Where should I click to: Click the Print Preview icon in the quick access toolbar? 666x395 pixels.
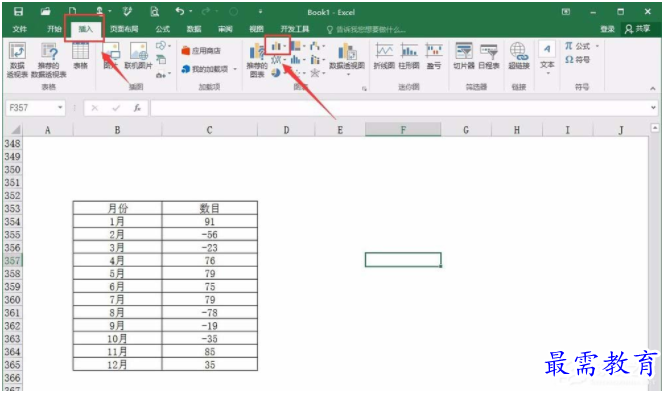point(155,12)
